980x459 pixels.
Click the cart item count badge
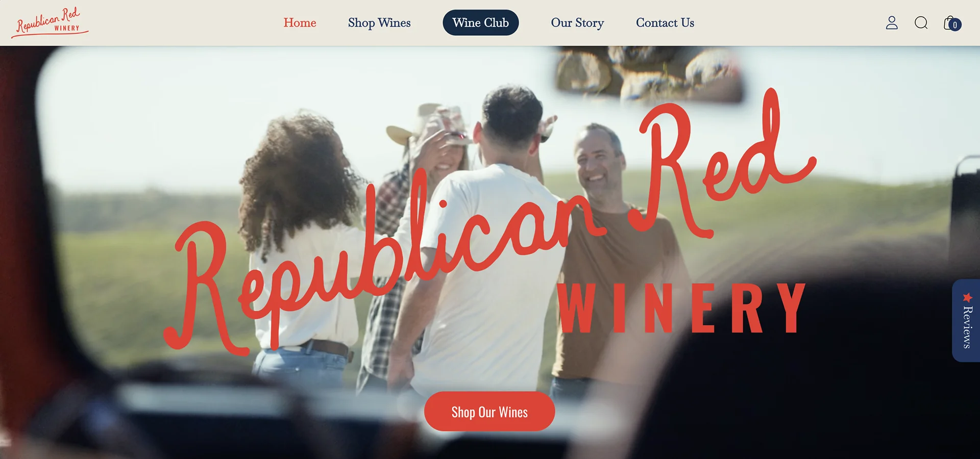coord(955,25)
